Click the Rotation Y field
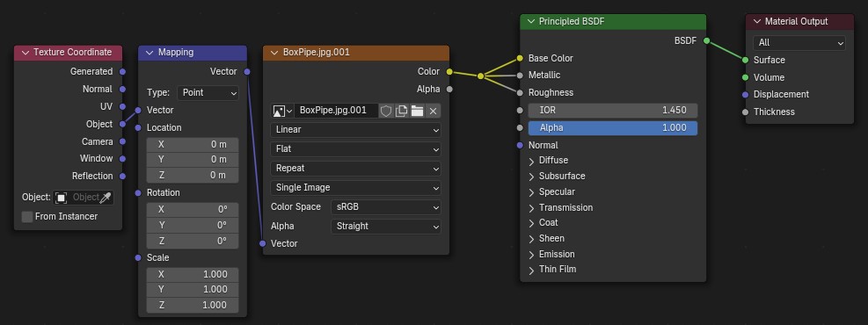Viewport: 868px width, 325px height. pos(193,225)
